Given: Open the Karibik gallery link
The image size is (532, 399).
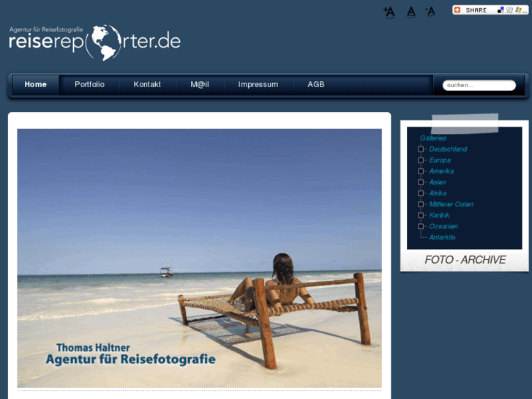Looking at the screenshot, I should tap(439, 215).
